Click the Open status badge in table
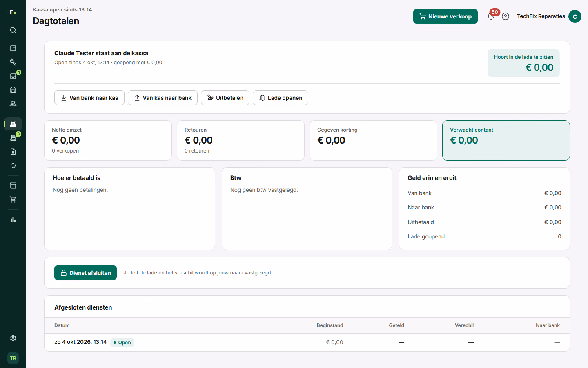Viewport: 588px width, 368px height. (x=122, y=343)
